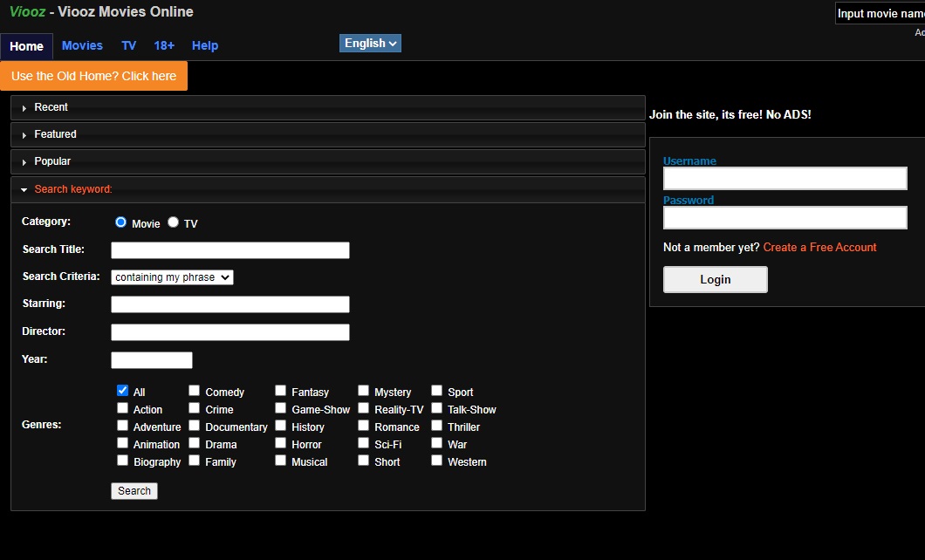The width and height of the screenshot is (925, 560).
Task: Open the English language dropdown
Action: point(371,43)
